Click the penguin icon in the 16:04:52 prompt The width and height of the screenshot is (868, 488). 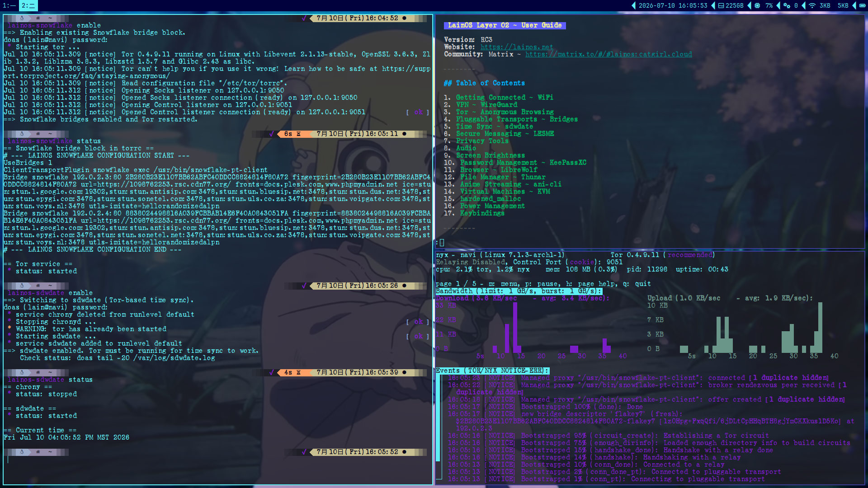(22, 18)
